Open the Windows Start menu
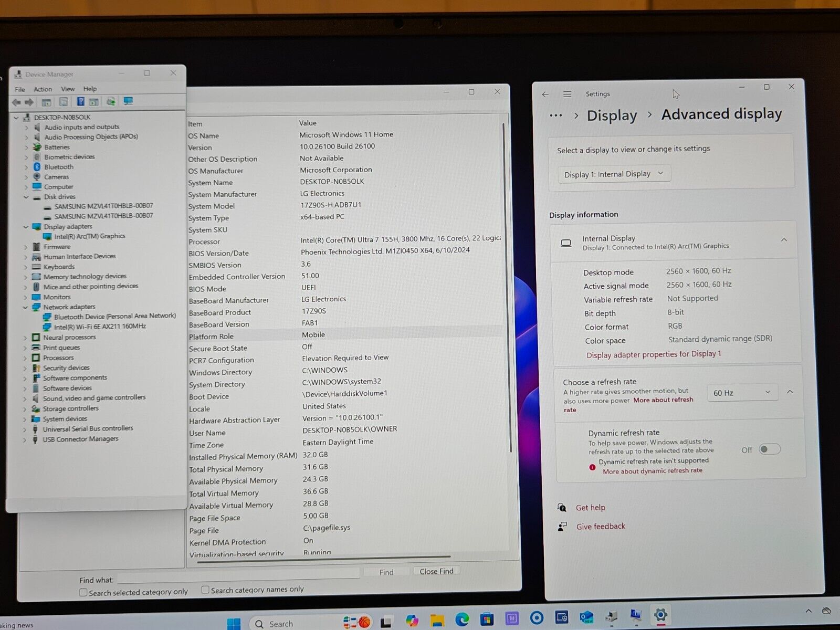This screenshot has height=630, width=840. point(234,624)
